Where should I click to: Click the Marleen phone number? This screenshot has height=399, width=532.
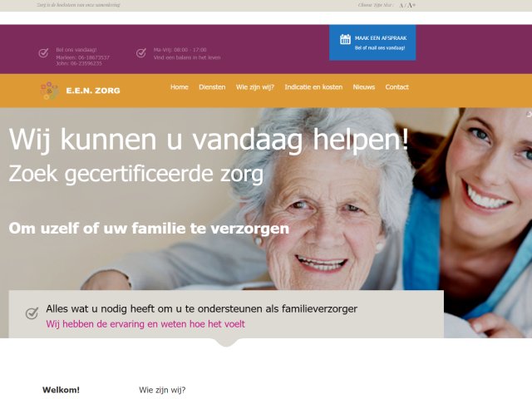[x=82, y=57]
